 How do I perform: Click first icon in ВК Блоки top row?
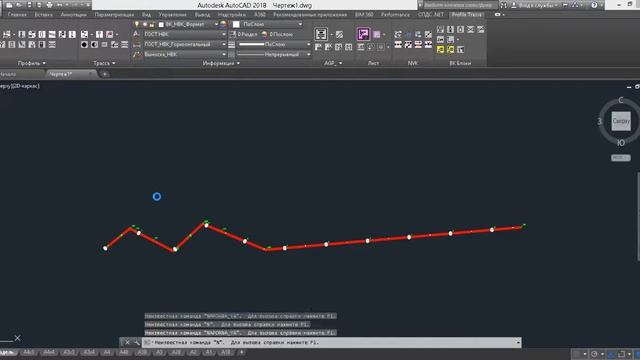(x=440, y=29)
